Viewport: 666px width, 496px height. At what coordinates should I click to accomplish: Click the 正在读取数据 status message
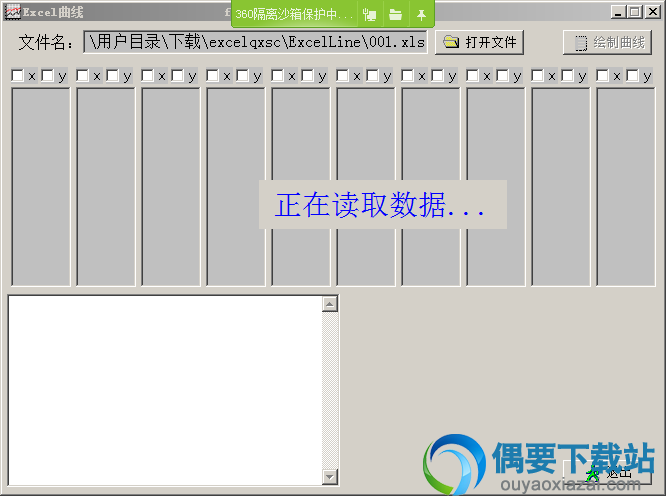click(383, 205)
